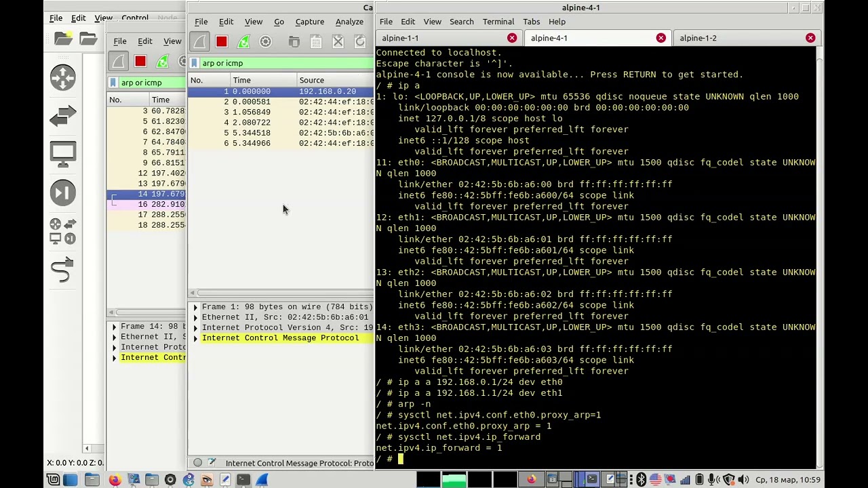Browse end devices monitor icon in GNS3

click(x=63, y=155)
